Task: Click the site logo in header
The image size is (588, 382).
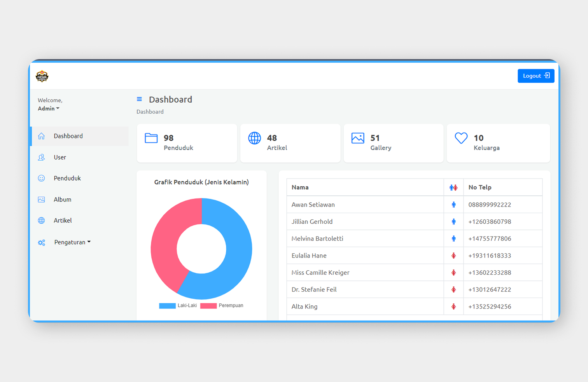Action: tap(42, 76)
